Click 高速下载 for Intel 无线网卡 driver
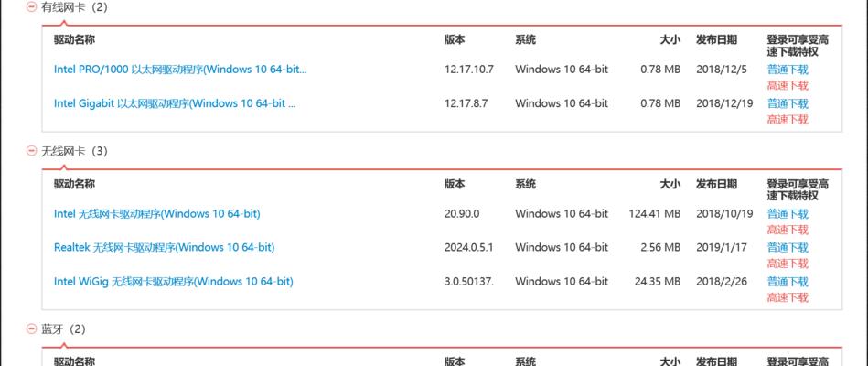This screenshot has width=868, height=366. point(788,230)
